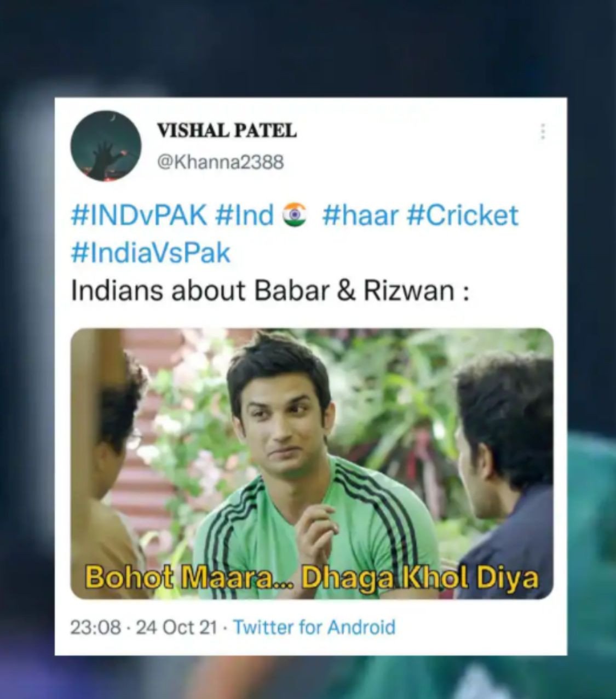Viewport: 616px width, 699px height.
Task: Select the 'Indians about Babar & Rizwan' text
Action: 270,290
